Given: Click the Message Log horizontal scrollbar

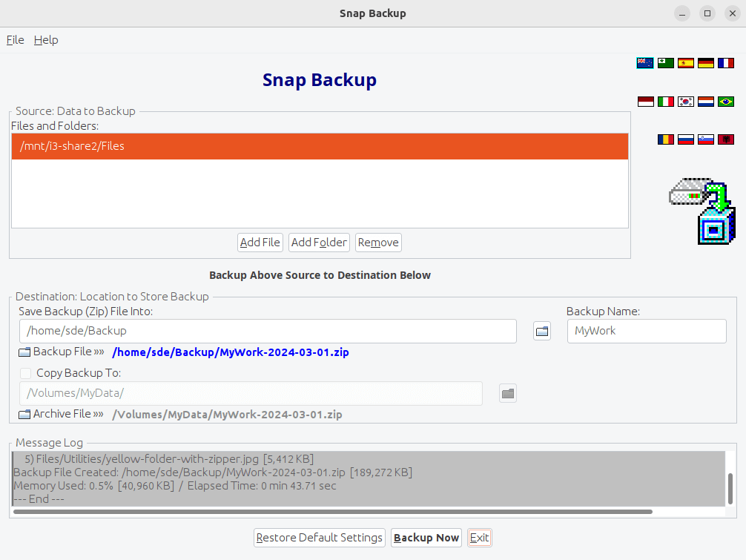Looking at the screenshot, I should point(333,512).
